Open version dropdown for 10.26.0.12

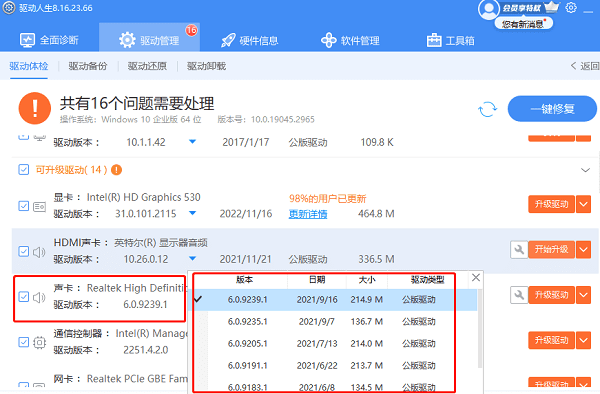pos(192,259)
